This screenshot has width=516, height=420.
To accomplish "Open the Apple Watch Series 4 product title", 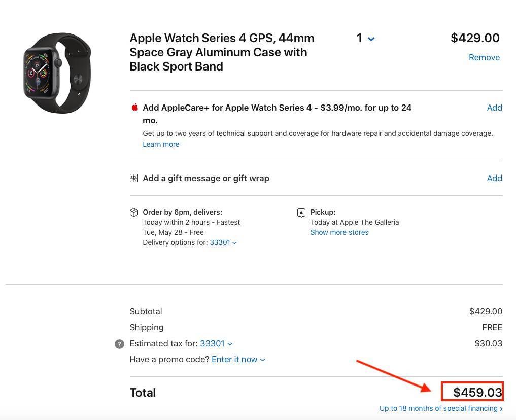I will (222, 52).
